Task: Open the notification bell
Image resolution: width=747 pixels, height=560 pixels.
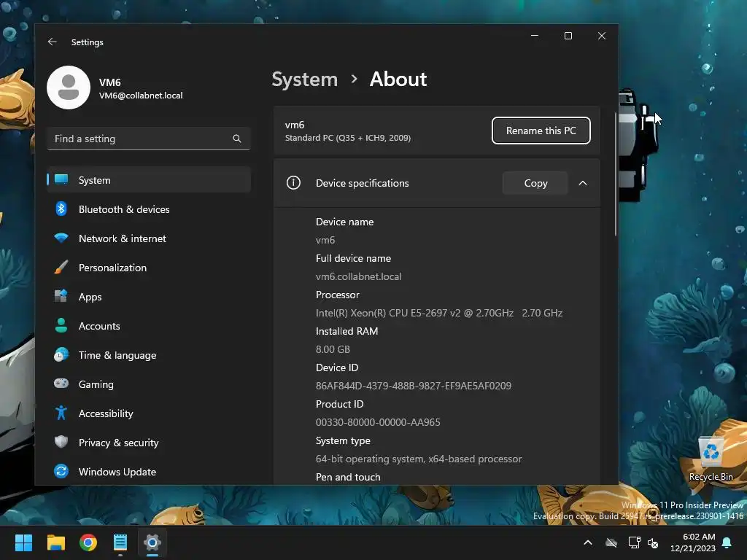Action: coord(727,542)
